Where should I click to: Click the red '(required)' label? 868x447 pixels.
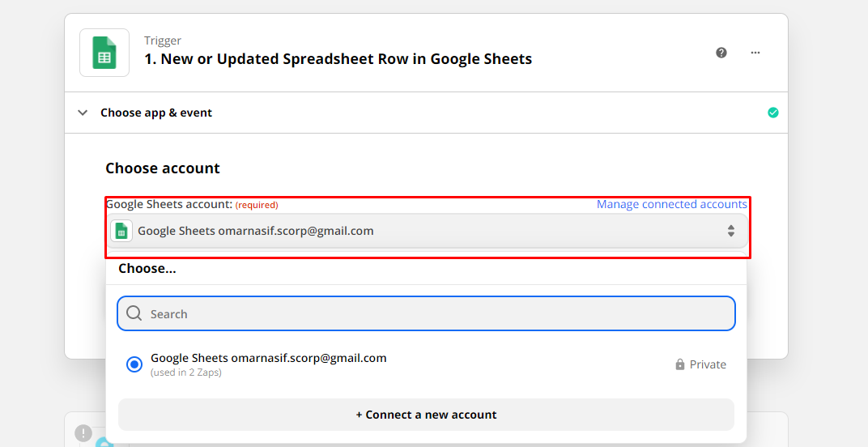click(257, 205)
